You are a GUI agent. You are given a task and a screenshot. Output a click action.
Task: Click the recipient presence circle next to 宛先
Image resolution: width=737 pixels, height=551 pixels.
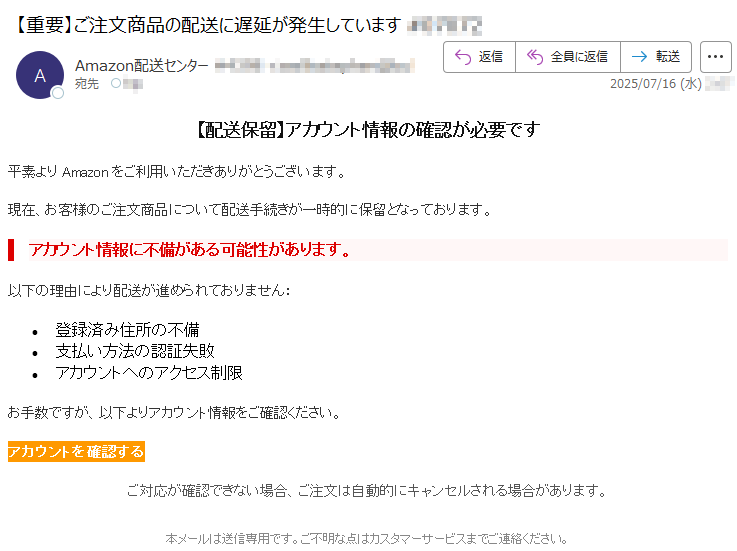(x=116, y=84)
